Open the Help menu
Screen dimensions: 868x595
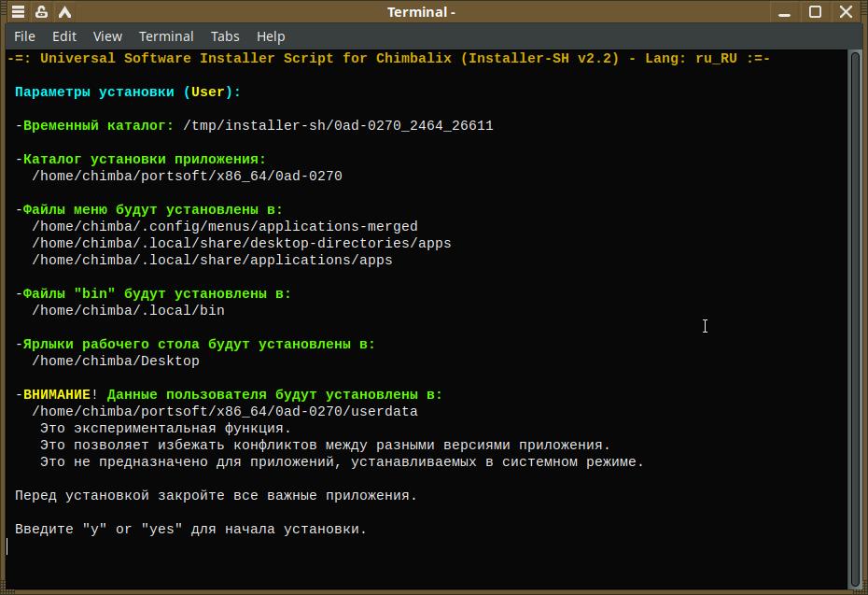[271, 36]
